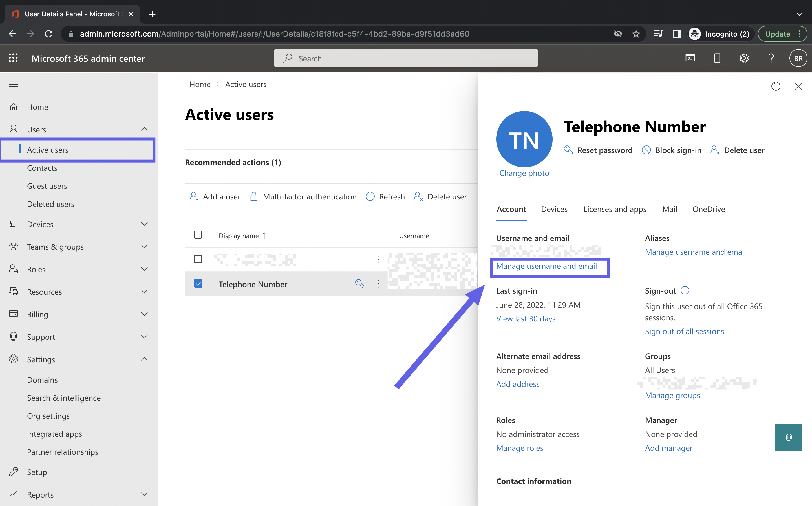Open the app launcher waffle icon
812x506 pixels.
(13, 58)
